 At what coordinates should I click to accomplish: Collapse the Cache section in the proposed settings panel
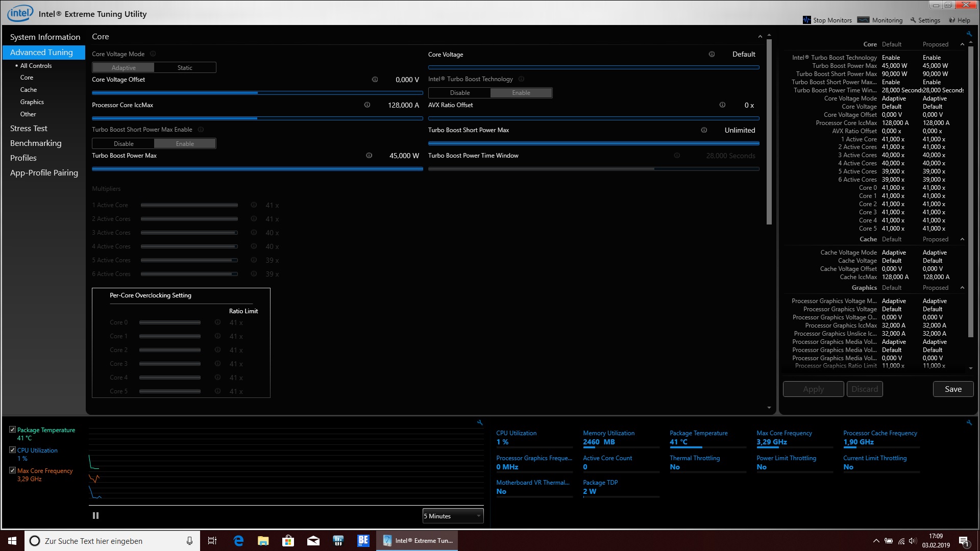[963, 239]
